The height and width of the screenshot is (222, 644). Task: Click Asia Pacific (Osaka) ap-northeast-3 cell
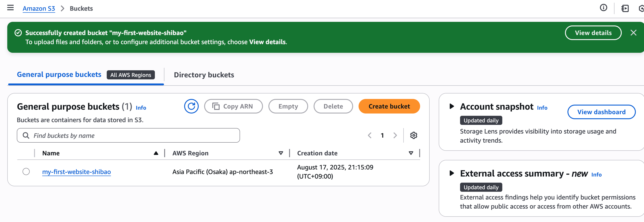coord(223,172)
